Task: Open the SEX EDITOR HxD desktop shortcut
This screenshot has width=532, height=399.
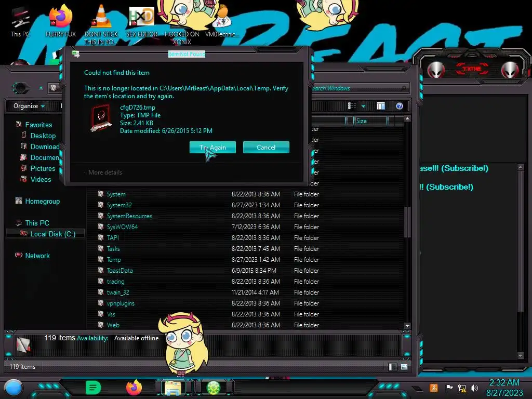Action: tap(142, 21)
